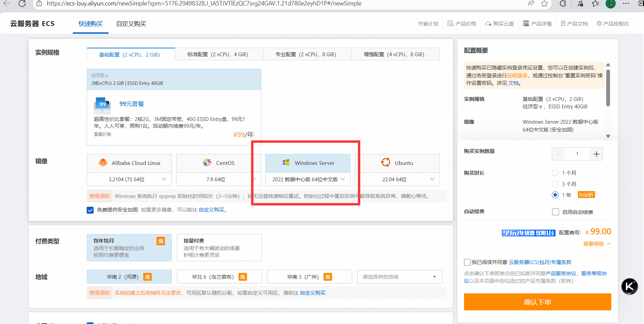The image size is (644, 324).
Task: Enable the 启用自动续费 checkbox
Action: [556, 212]
